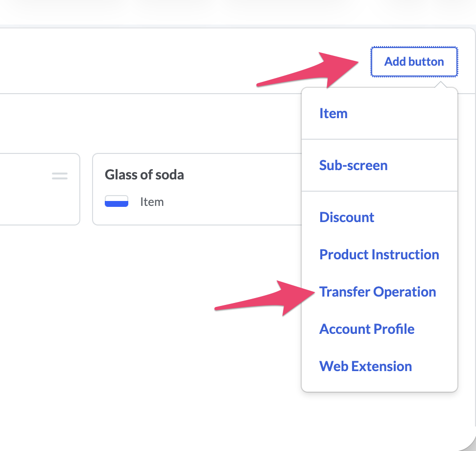476x451 pixels.
Task: Click the dropdown caret pointer beneath Add button
Action: tap(440, 84)
